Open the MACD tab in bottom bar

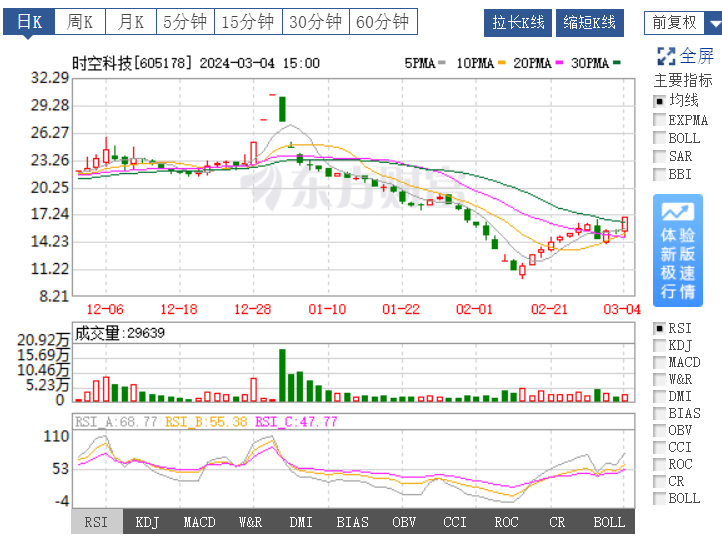199,522
